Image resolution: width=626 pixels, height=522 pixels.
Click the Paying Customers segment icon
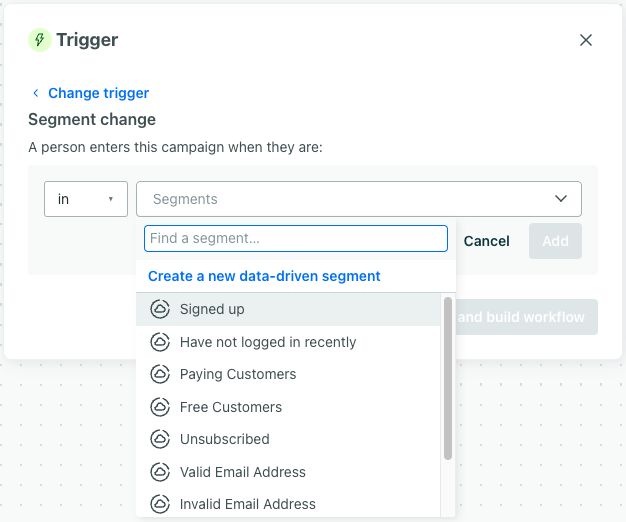point(159,374)
